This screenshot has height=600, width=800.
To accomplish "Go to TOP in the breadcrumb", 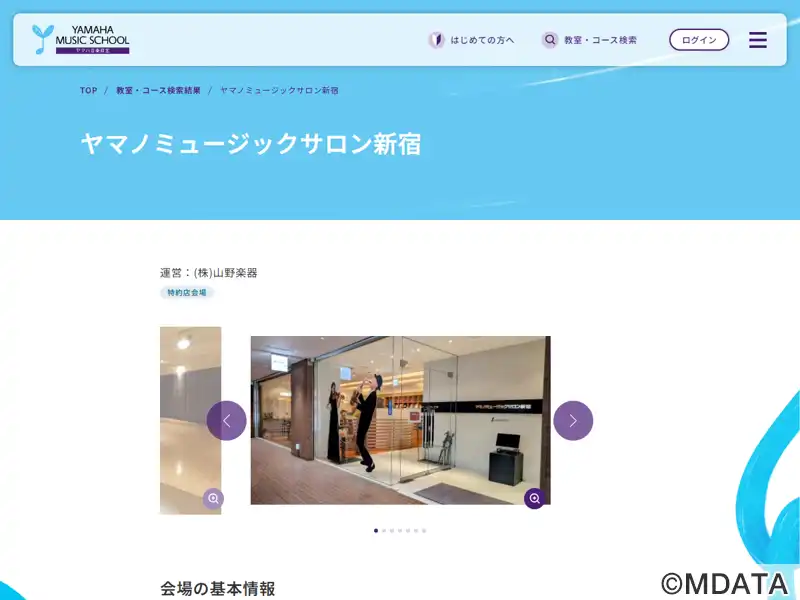I will 88,90.
